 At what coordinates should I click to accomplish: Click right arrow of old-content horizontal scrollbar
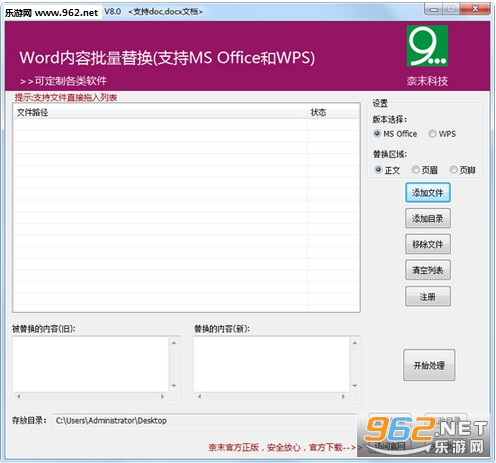[x=163, y=397]
